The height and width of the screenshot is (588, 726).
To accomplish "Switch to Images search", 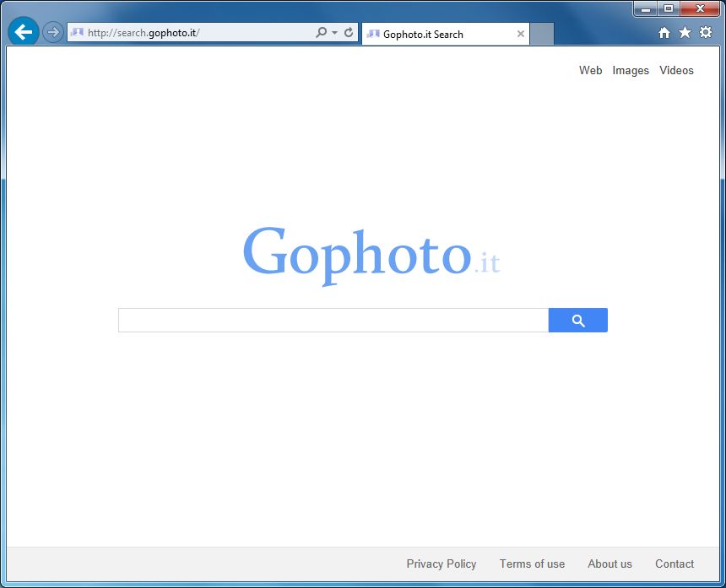I will 631,71.
